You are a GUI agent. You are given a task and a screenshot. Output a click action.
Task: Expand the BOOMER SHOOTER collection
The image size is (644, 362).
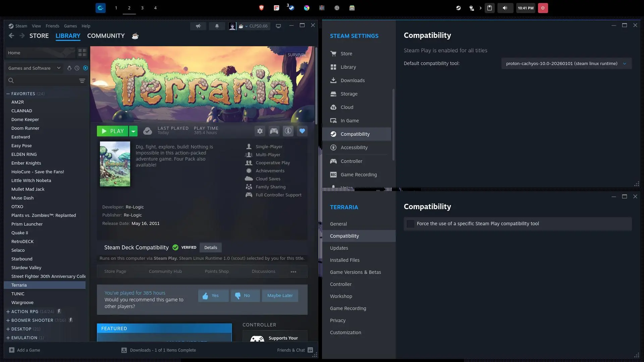8,320
